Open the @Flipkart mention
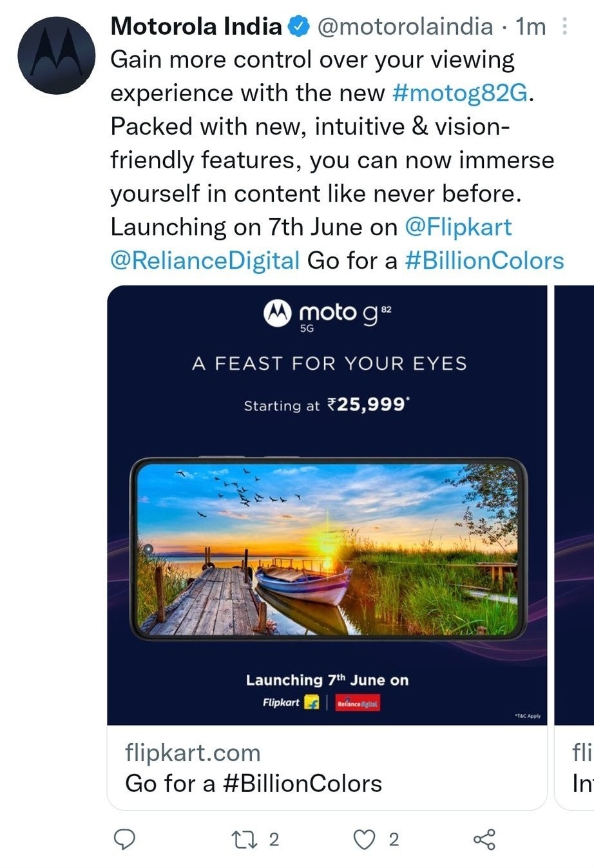This screenshot has width=594, height=868. coord(458,227)
